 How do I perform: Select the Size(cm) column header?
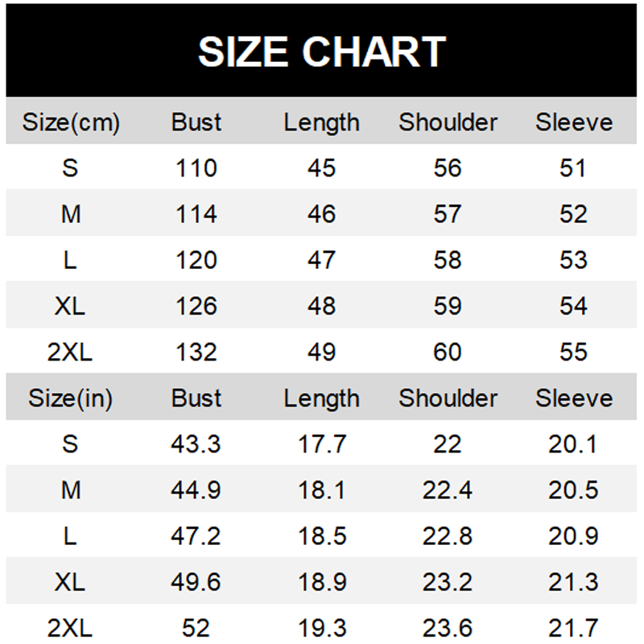pos(71,122)
